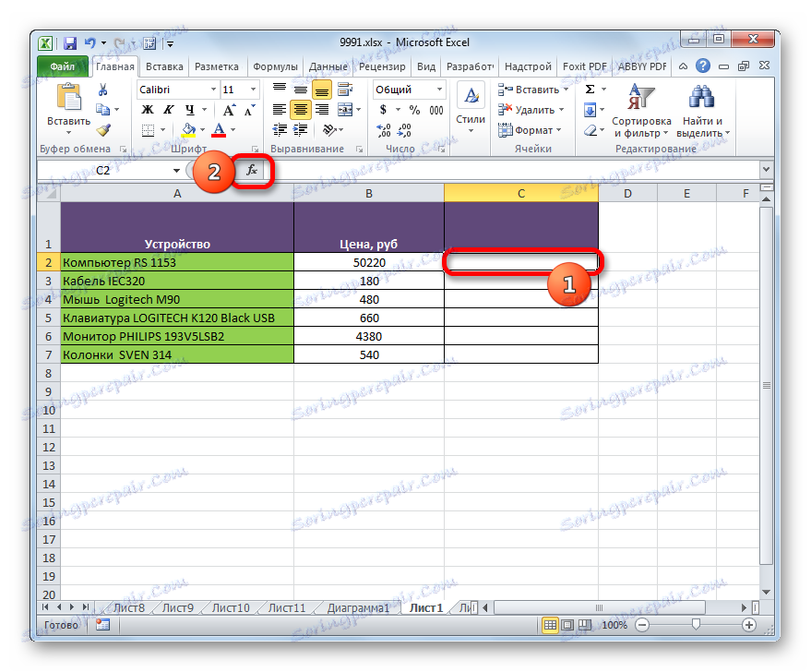Switch to the Вид ribbon tab
The image size is (811, 672).
tap(426, 66)
